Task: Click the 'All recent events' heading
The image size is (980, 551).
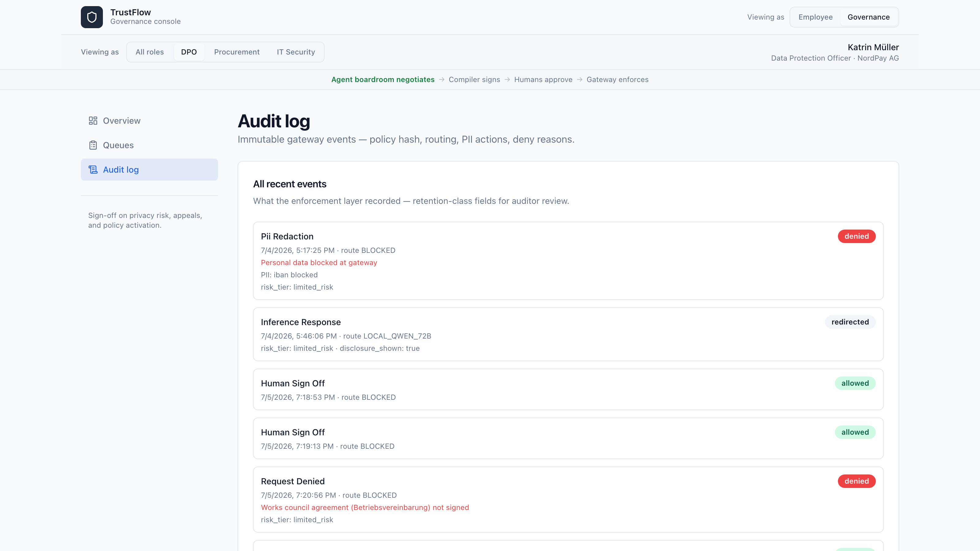Action: coord(289,184)
